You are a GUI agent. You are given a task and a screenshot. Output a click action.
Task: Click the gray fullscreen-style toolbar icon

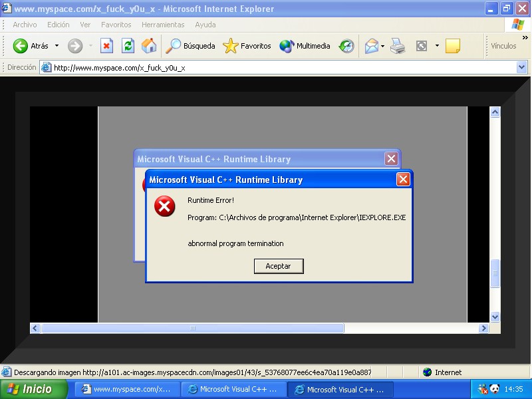tap(422, 46)
